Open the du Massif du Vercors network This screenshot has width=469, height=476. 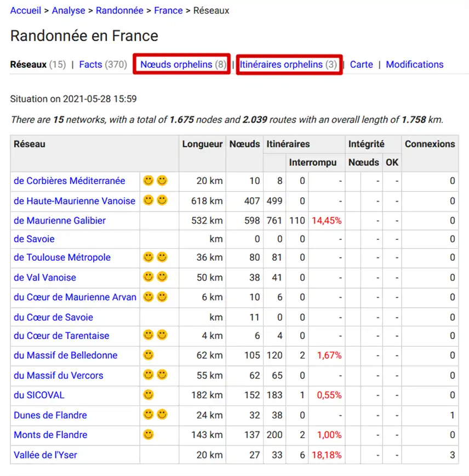click(59, 375)
